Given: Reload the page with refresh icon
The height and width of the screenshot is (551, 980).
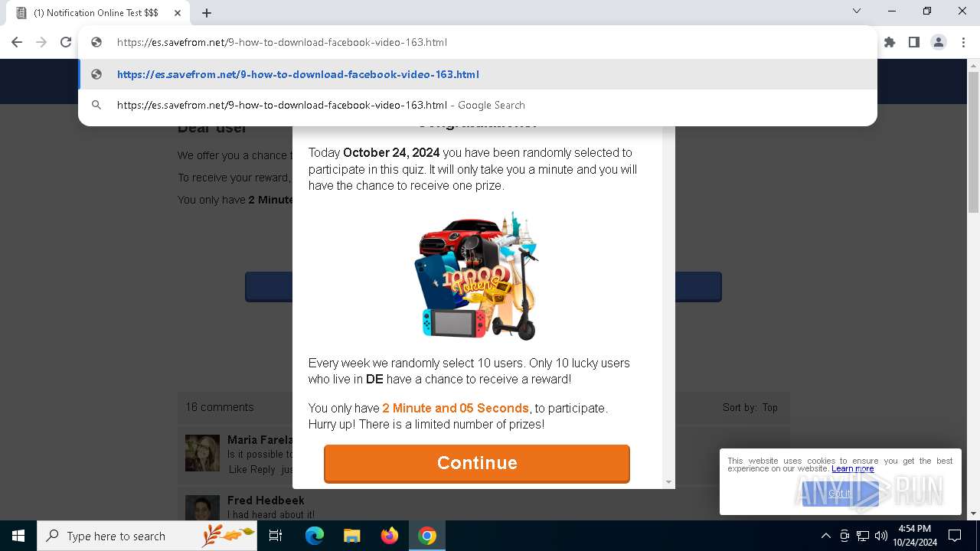Looking at the screenshot, I should [66, 42].
